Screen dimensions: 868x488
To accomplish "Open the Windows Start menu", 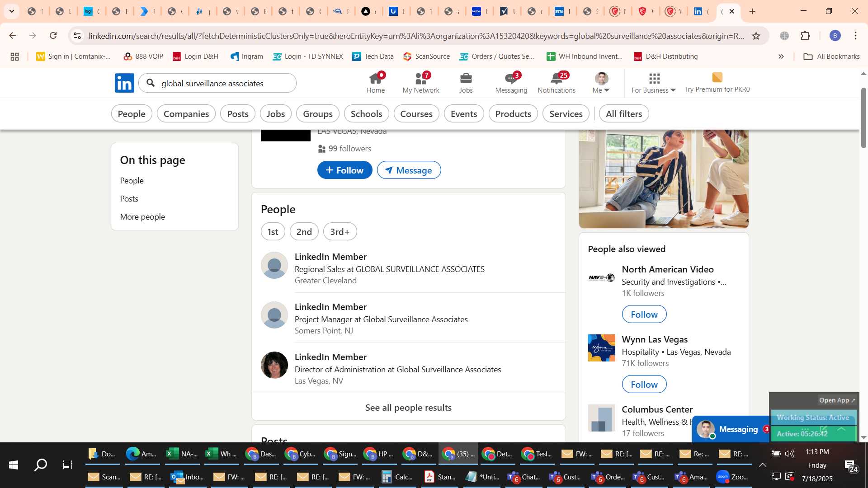I will click(13, 465).
